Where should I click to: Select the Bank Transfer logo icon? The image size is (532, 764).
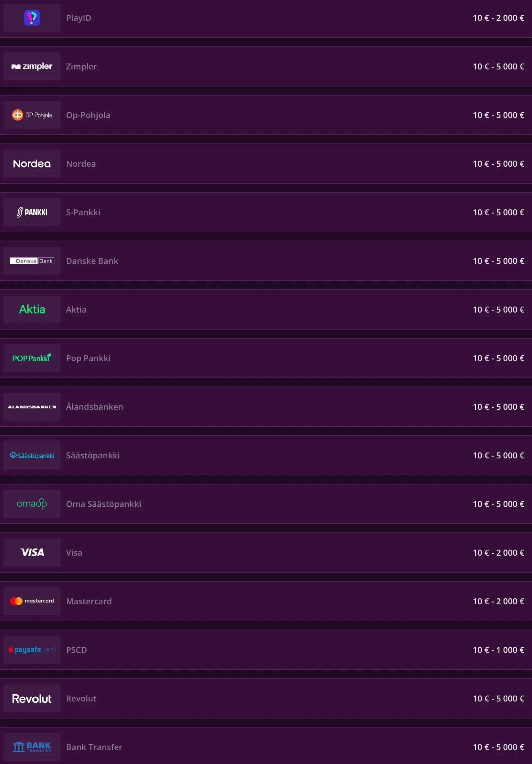click(32, 747)
